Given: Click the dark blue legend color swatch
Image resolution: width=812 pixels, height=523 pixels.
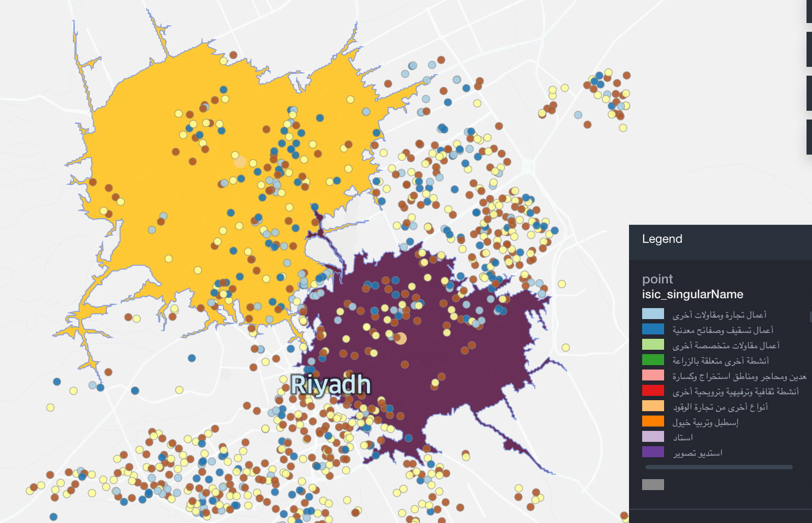Looking at the screenshot, I should click(653, 329).
